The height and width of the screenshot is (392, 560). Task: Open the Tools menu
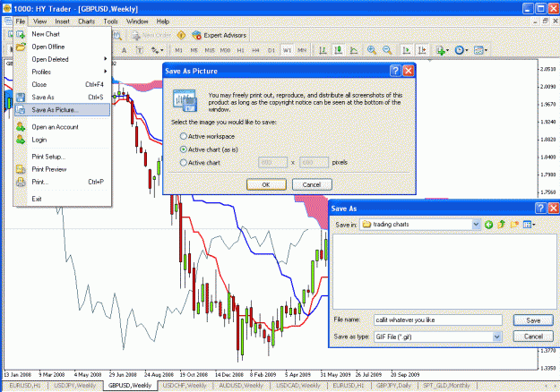click(x=111, y=21)
